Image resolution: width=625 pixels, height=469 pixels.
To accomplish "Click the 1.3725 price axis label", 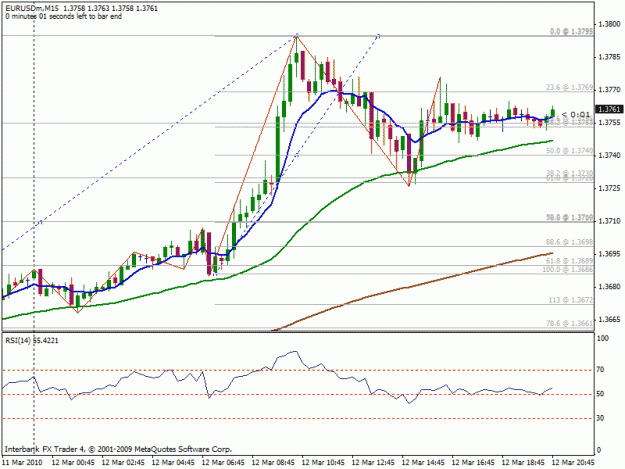I will (609, 188).
